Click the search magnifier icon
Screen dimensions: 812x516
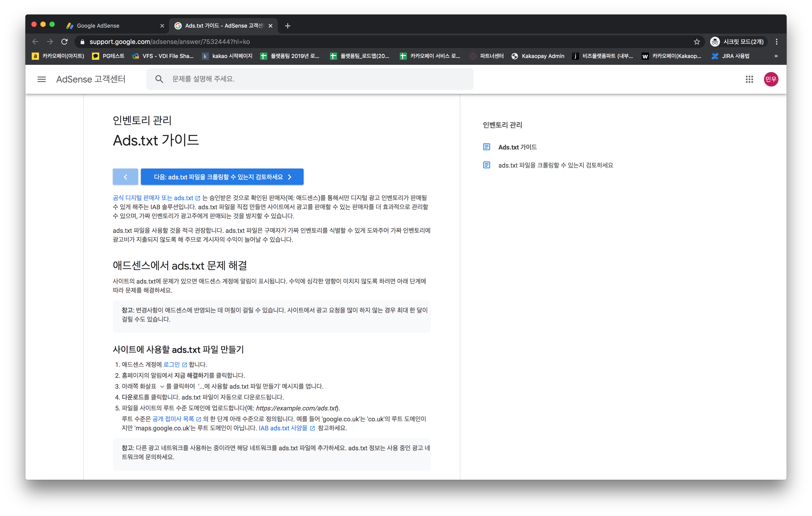tap(159, 79)
